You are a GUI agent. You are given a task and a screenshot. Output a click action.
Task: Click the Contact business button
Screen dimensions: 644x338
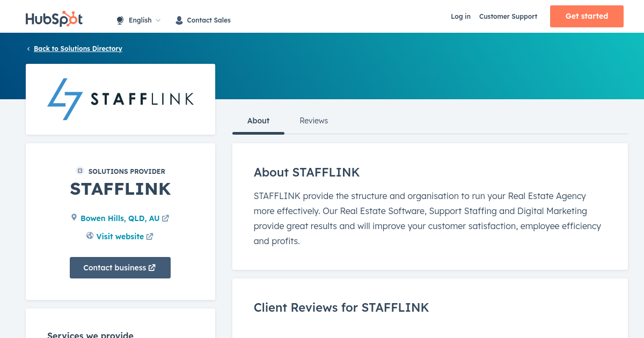[120, 268]
